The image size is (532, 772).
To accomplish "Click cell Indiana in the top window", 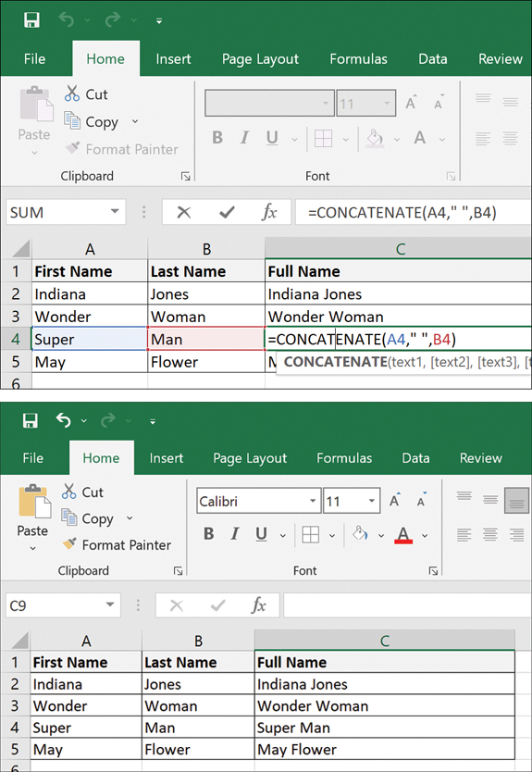I will [90, 294].
